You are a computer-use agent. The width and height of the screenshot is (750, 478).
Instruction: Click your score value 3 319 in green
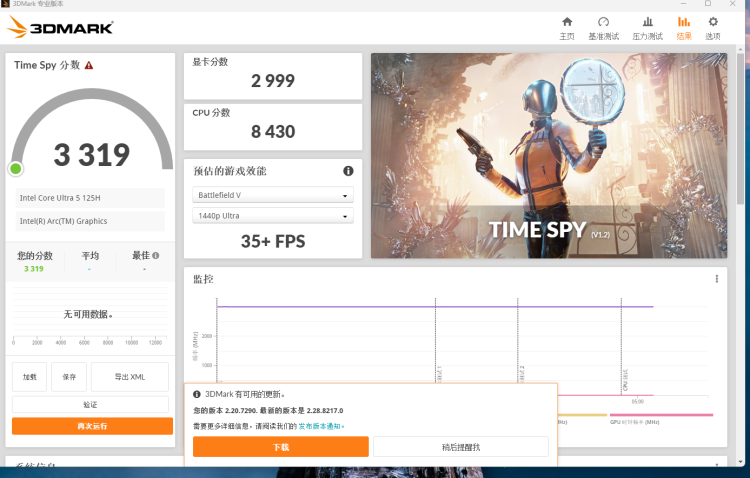[x=34, y=269]
